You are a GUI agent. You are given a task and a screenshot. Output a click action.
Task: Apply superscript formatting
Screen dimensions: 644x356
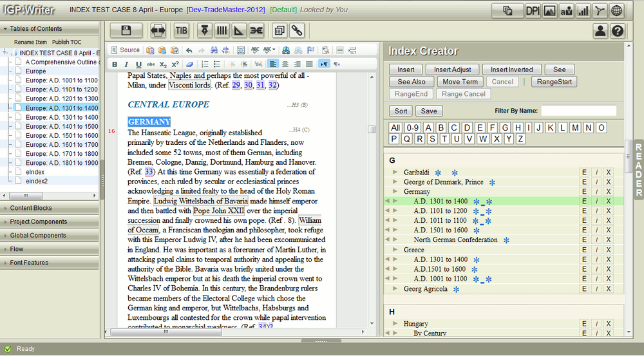[x=175, y=64]
